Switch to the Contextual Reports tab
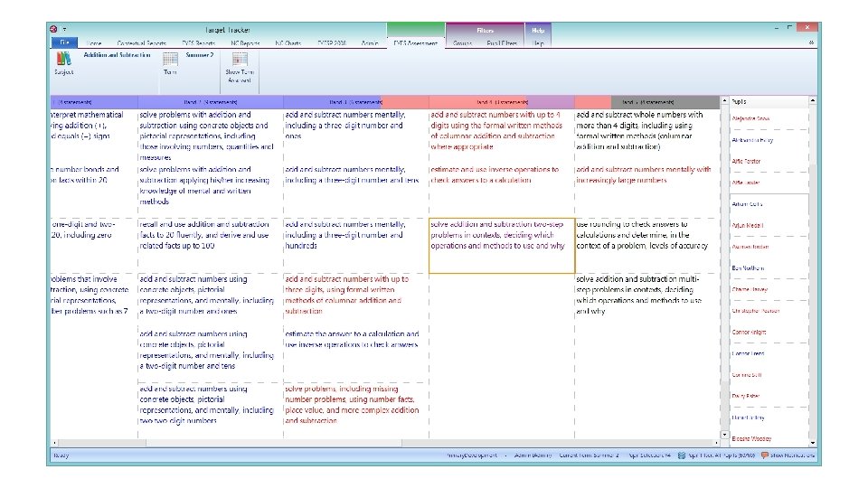Screen dimensions: 868x488 (142, 43)
